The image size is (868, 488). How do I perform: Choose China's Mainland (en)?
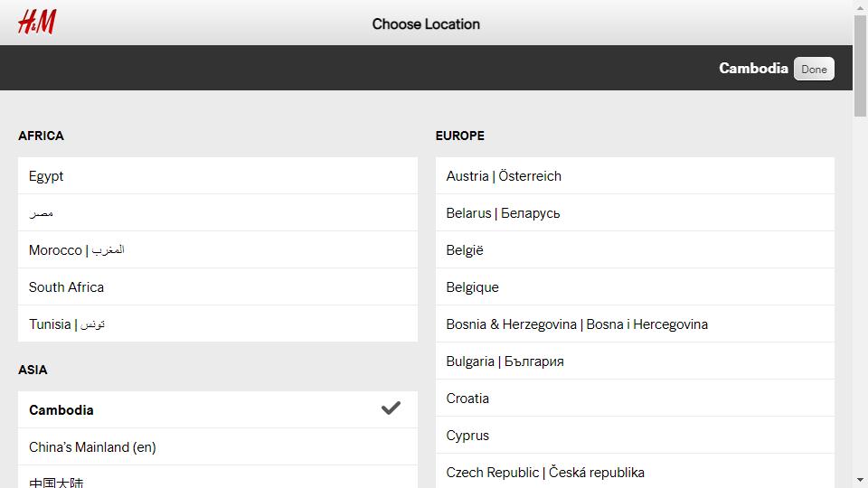pos(218,447)
